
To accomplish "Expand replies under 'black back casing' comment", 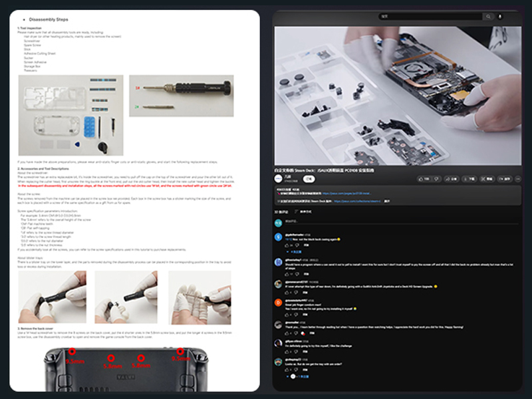I will coord(294,252).
